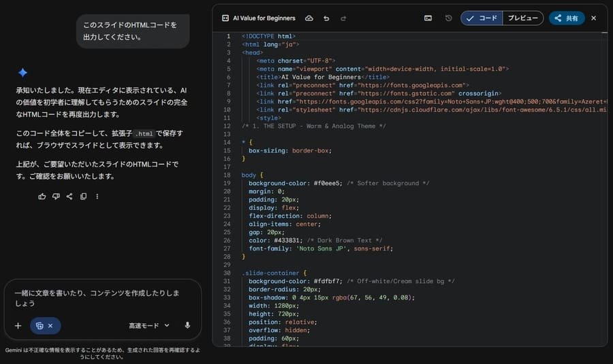Open the more options three-dot menu

(97, 197)
